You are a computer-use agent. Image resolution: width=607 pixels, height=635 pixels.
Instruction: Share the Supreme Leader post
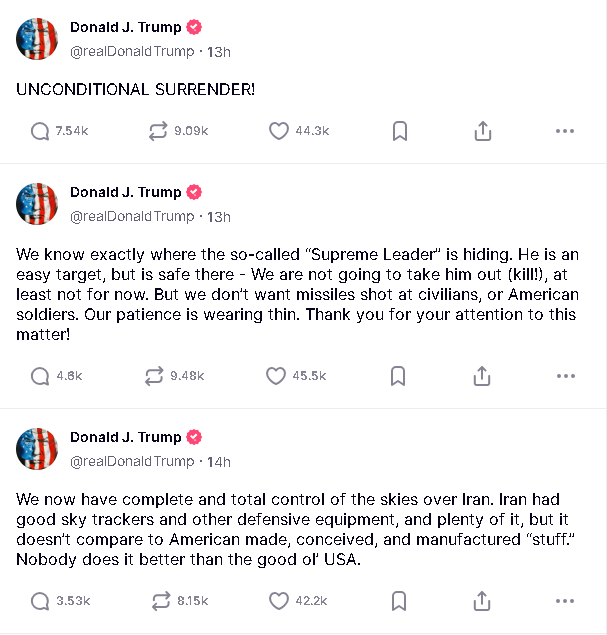(x=482, y=376)
